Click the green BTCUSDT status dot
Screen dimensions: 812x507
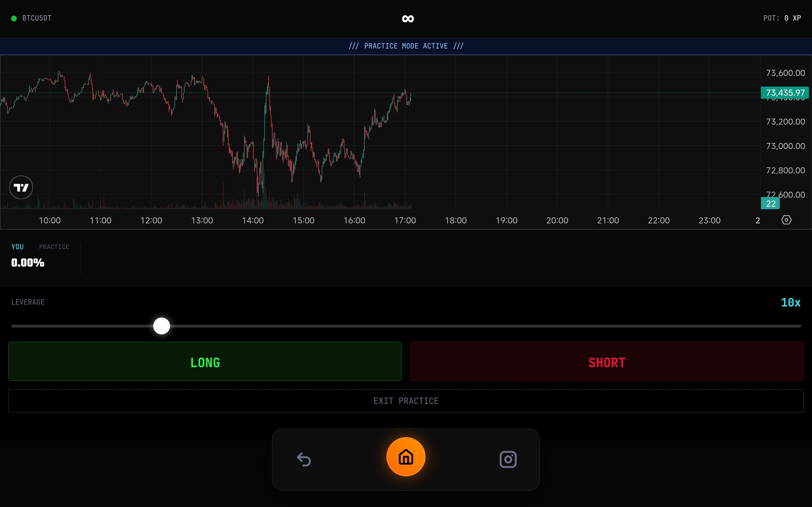[x=14, y=19]
